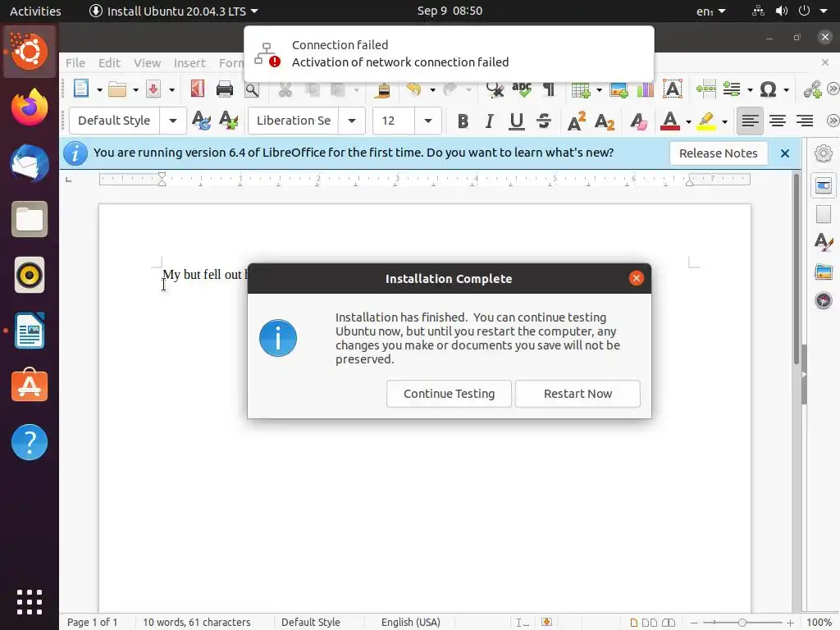
Task: Expand the Default Style paragraph dropdown
Action: pyautogui.click(x=173, y=121)
